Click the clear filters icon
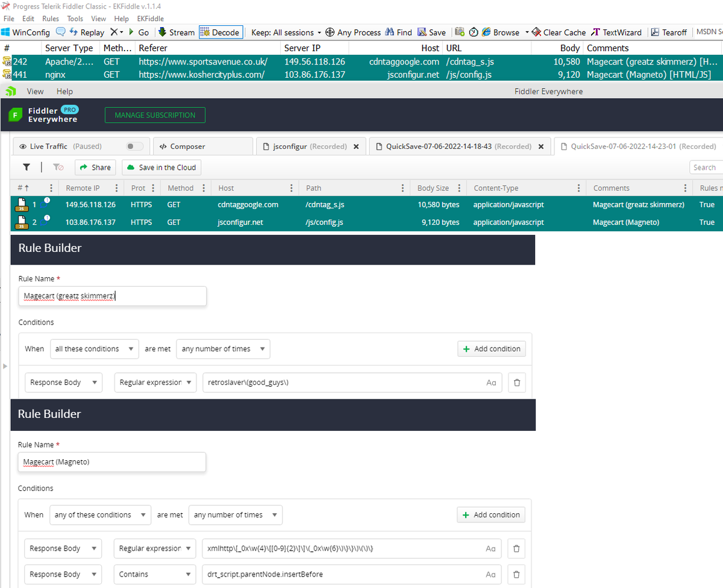Viewport: 723px width, 588px height. pos(58,167)
